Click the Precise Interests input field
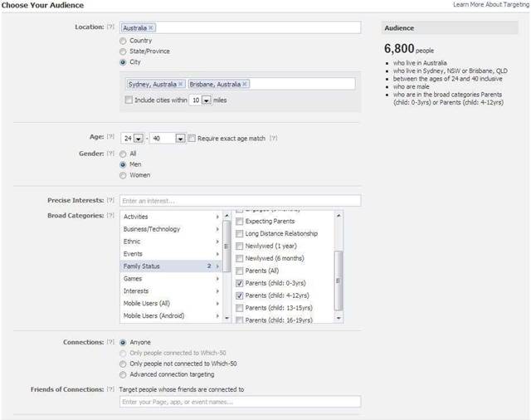Screen dimensions: 531x420 pos(240,201)
